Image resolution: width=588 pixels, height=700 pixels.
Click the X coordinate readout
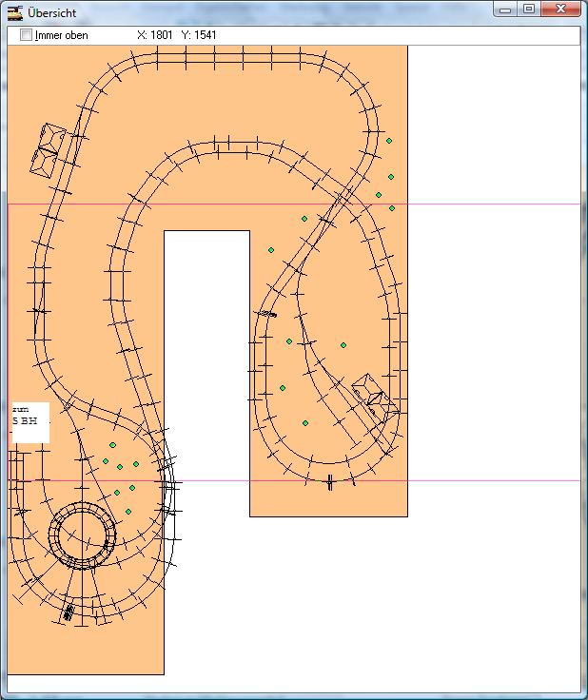(x=154, y=35)
